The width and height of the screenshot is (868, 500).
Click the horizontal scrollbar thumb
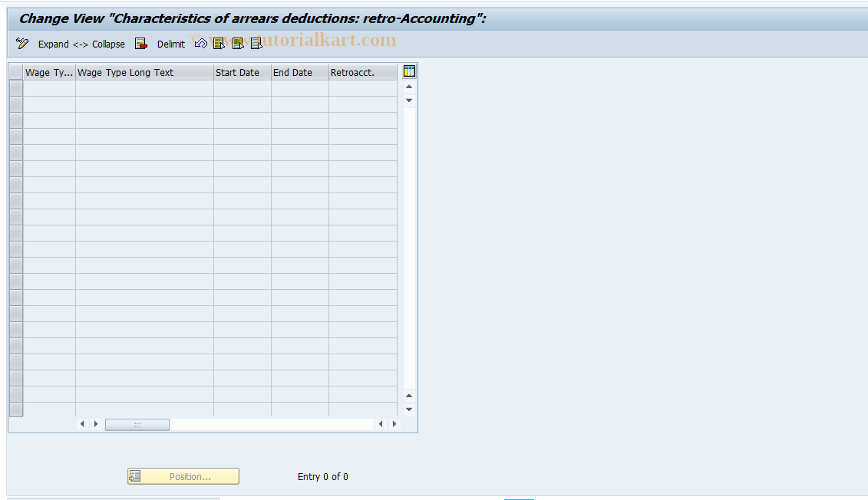point(137,424)
